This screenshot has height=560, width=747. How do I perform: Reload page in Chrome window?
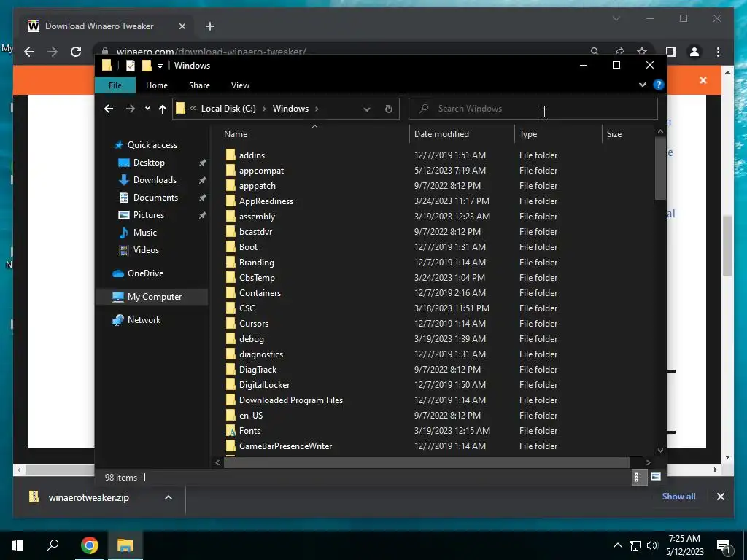click(76, 52)
